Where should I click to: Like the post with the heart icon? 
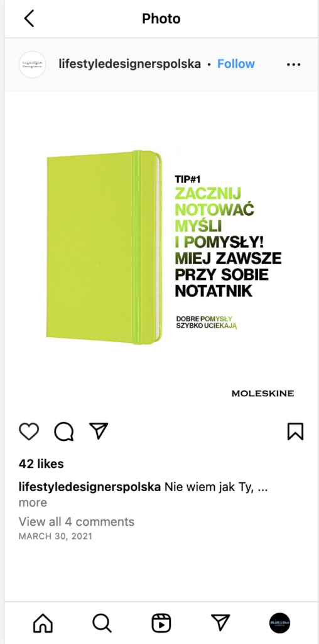pyautogui.click(x=29, y=431)
